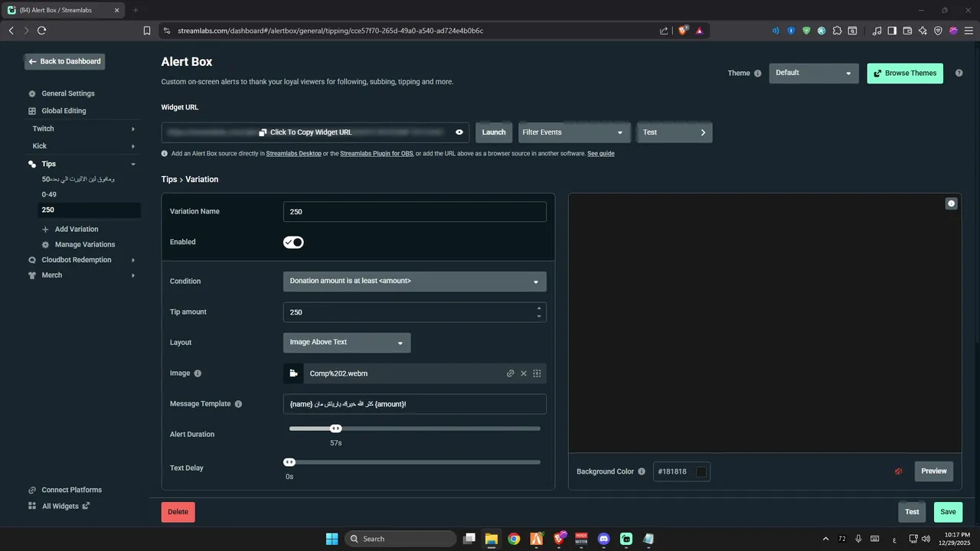Click the info icon beside Message Template

click(x=238, y=404)
